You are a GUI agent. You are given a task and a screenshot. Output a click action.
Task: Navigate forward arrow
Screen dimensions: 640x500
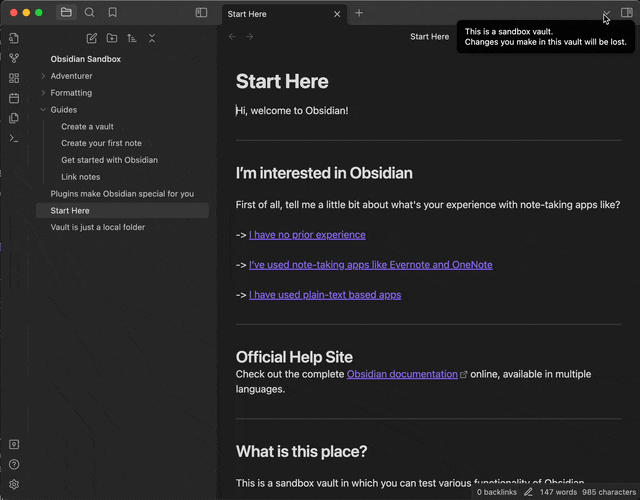click(250, 37)
